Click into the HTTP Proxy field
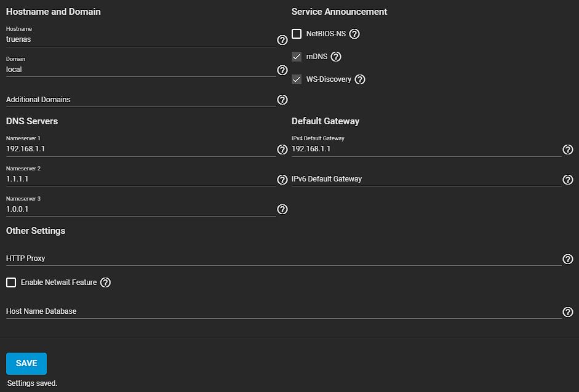Image resolution: width=579 pixels, height=392 pixels. (284, 258)
